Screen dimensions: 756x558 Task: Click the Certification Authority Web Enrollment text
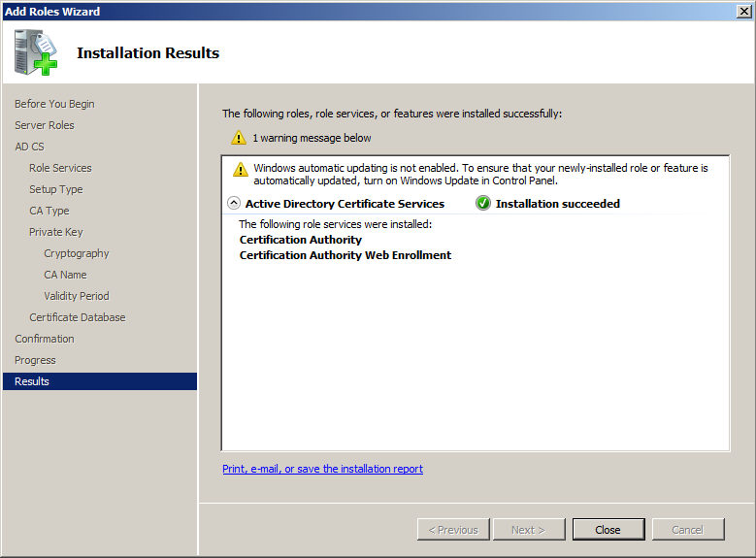345,255
